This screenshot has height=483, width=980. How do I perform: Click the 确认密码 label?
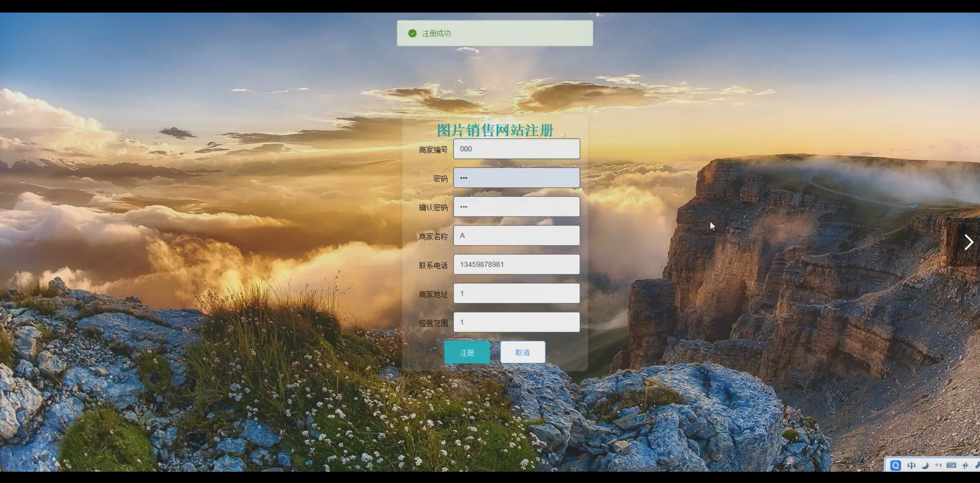[x=433, y=208]
